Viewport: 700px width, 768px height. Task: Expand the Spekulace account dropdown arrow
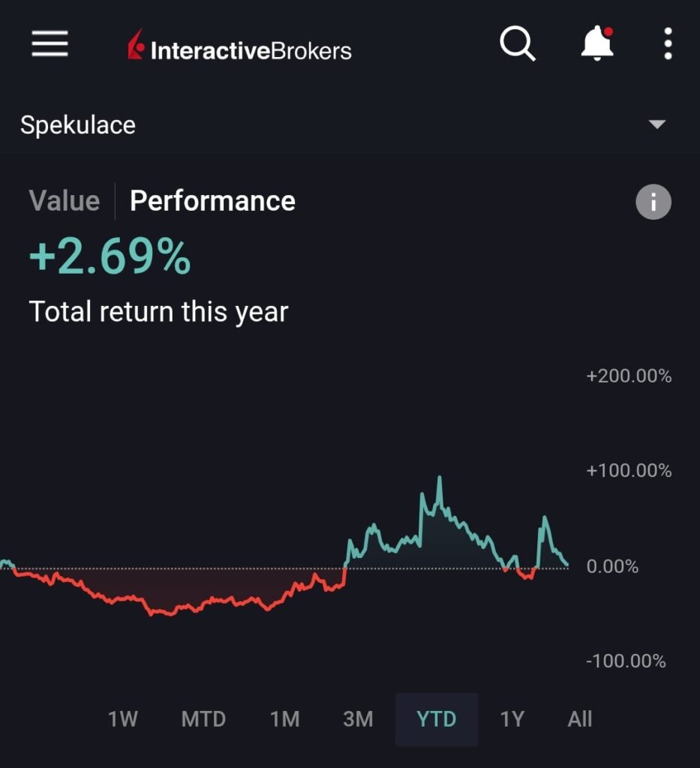[x=657, y=124]
